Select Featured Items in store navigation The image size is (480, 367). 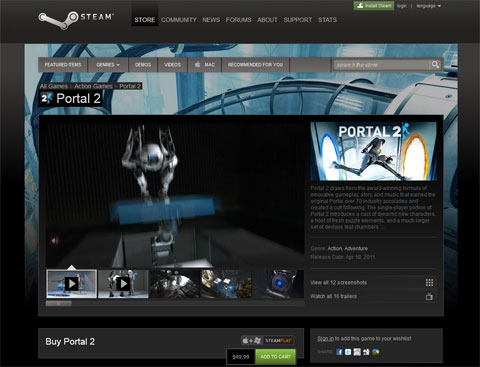click(63, 65)
